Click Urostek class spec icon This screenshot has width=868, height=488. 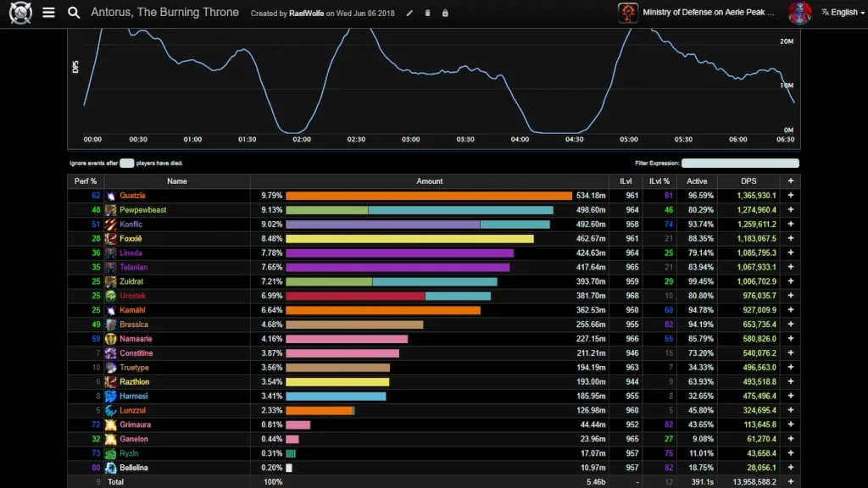111,296
